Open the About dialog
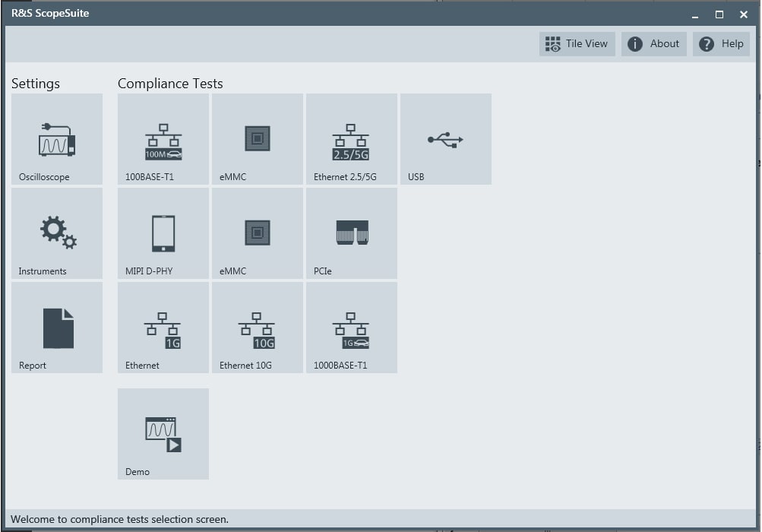The height and width of the screenshot is (532, 762). pos(653,43)
